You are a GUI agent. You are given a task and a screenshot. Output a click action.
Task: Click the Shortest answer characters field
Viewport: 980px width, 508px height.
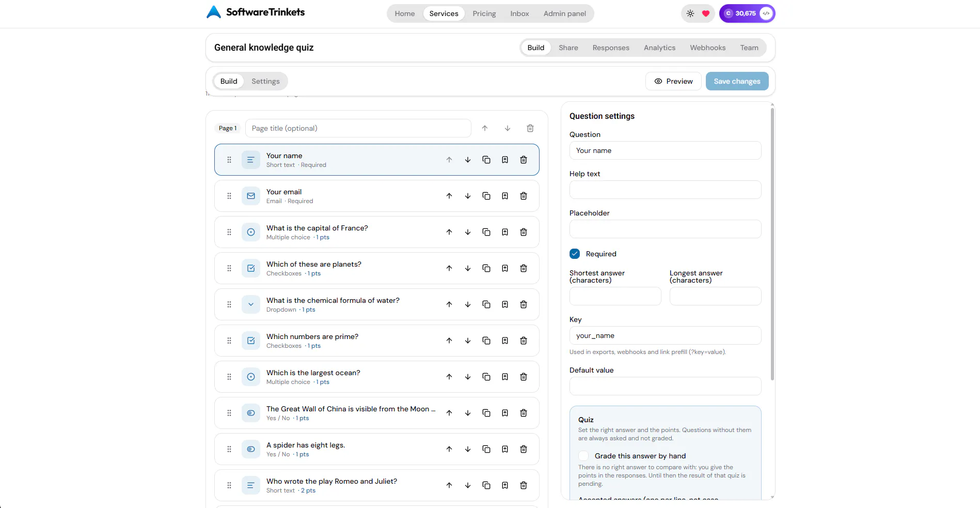coord(615,296)
